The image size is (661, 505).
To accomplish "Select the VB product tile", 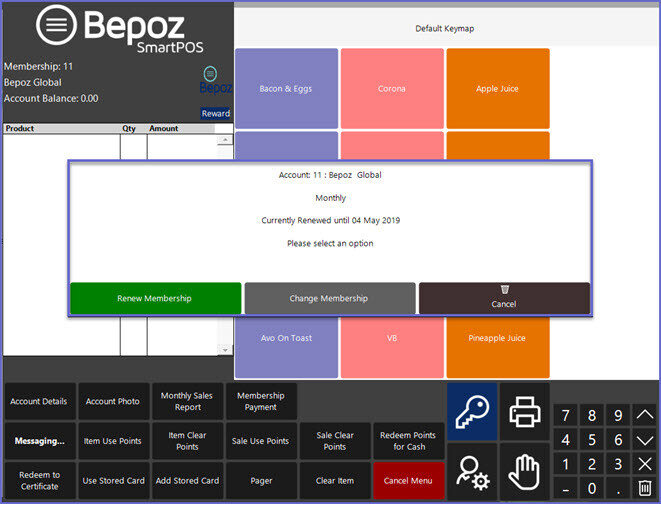I will [x=392, y=347].
